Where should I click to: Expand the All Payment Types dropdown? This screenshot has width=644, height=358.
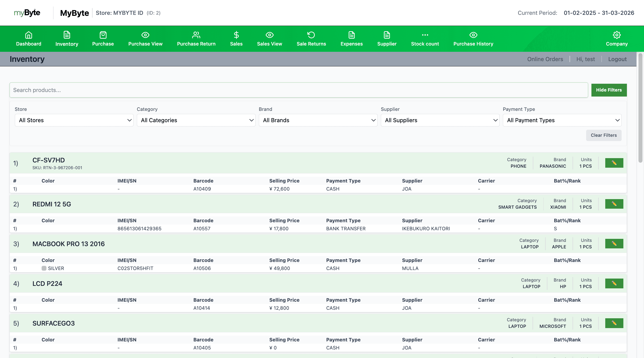pyautogui.click(x=562, y=120)
